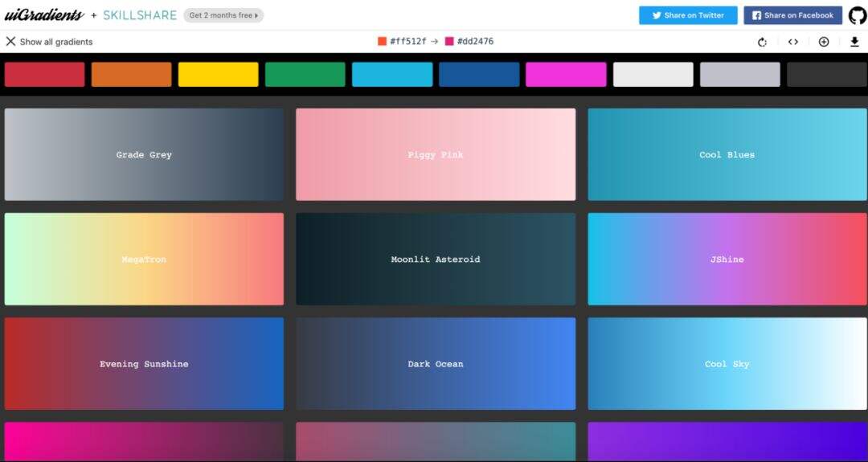
Task: Select the JShine gradient card
Action: 727,259
